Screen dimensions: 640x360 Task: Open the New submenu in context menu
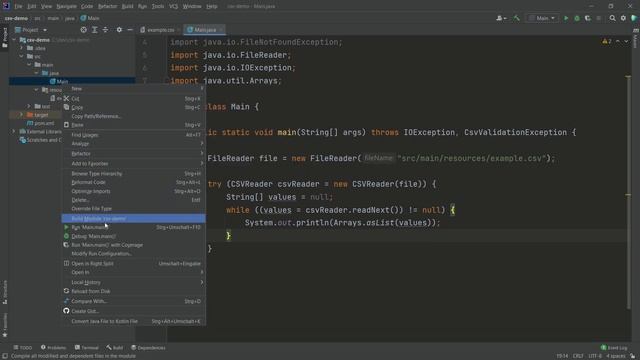pos(133,89)
